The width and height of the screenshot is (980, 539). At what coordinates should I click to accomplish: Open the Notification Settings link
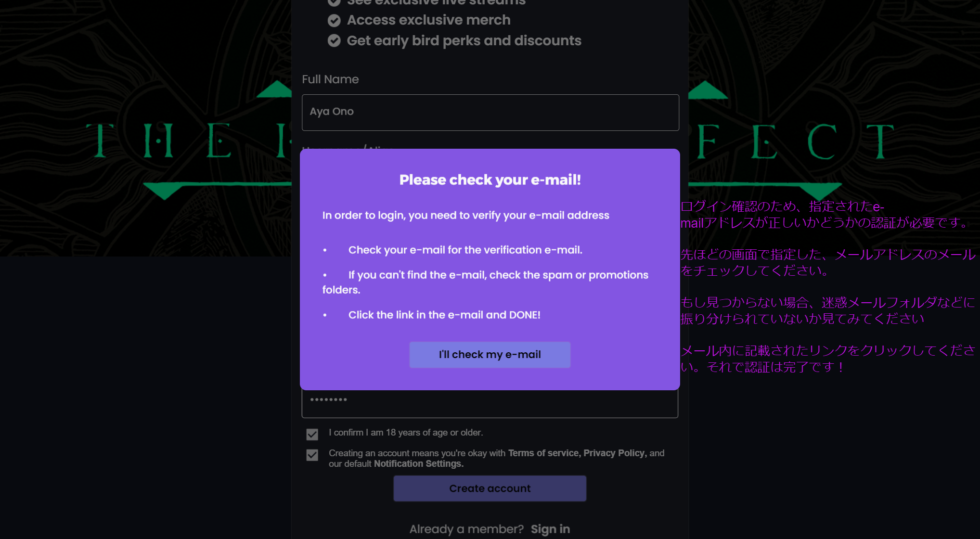click(419, 463)
